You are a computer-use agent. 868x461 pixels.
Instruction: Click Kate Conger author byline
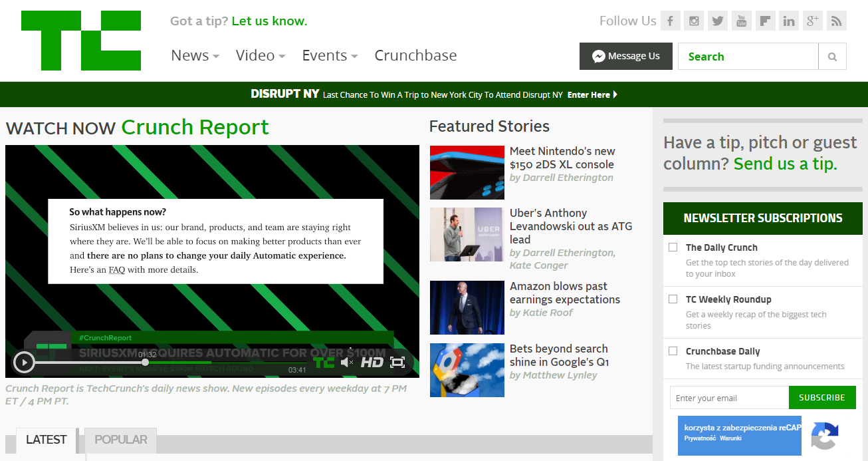click(539, 265)
